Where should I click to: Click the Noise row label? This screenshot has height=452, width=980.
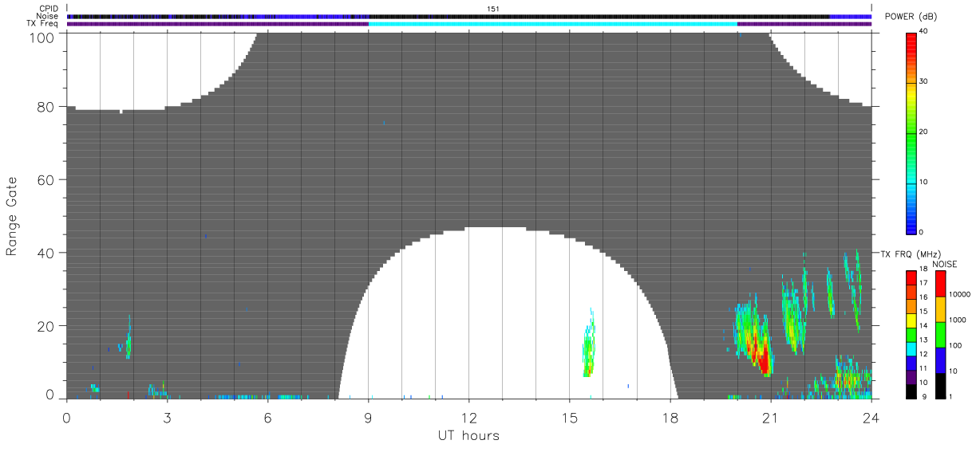tap(47, 16)
